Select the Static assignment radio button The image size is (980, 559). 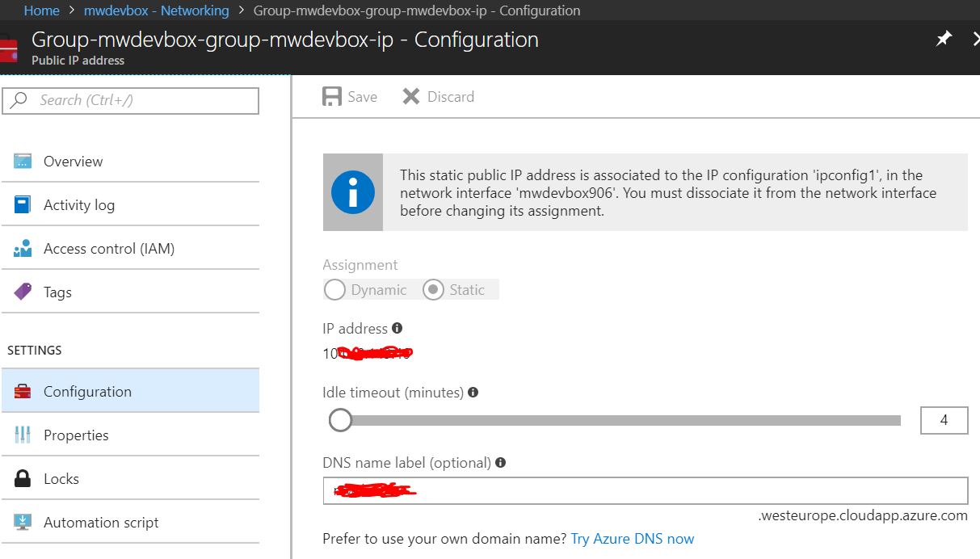tap(433, 290)
